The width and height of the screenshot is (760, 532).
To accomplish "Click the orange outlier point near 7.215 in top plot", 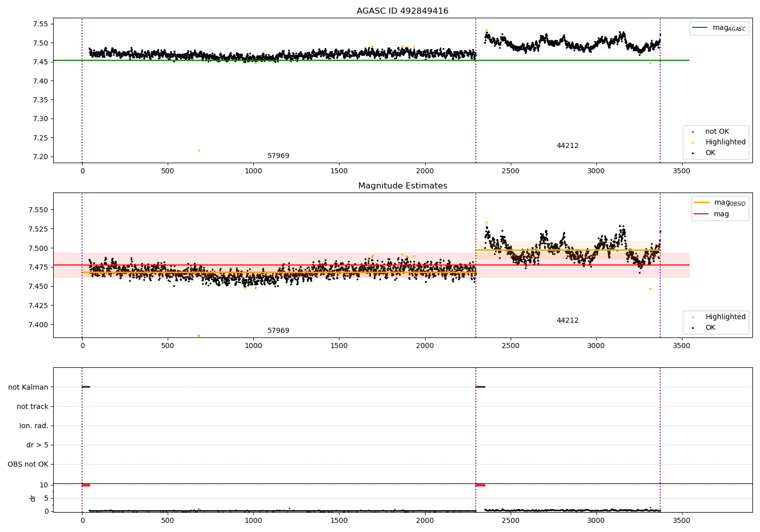I will tap(199, 150).
